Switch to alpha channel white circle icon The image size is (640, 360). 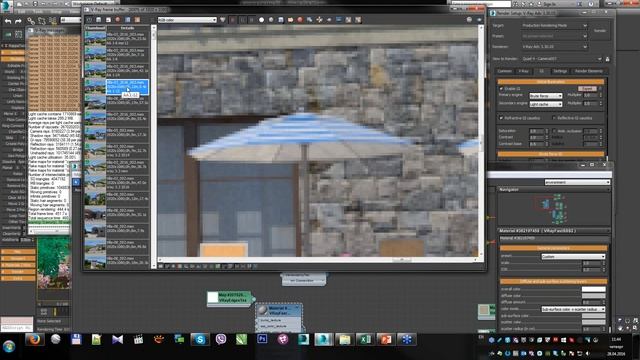tap(261, 20)
